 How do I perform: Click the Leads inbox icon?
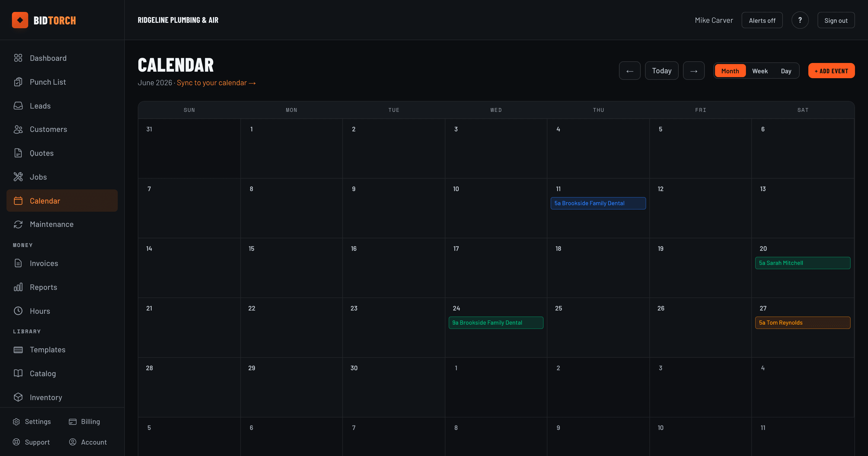pyautogui.click(x=18, y=106)
